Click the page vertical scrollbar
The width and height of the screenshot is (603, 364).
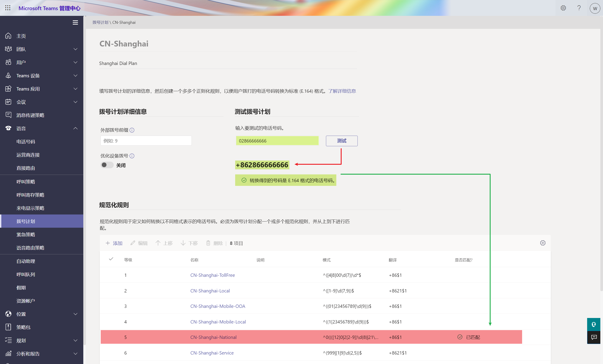tap(601, 154)
